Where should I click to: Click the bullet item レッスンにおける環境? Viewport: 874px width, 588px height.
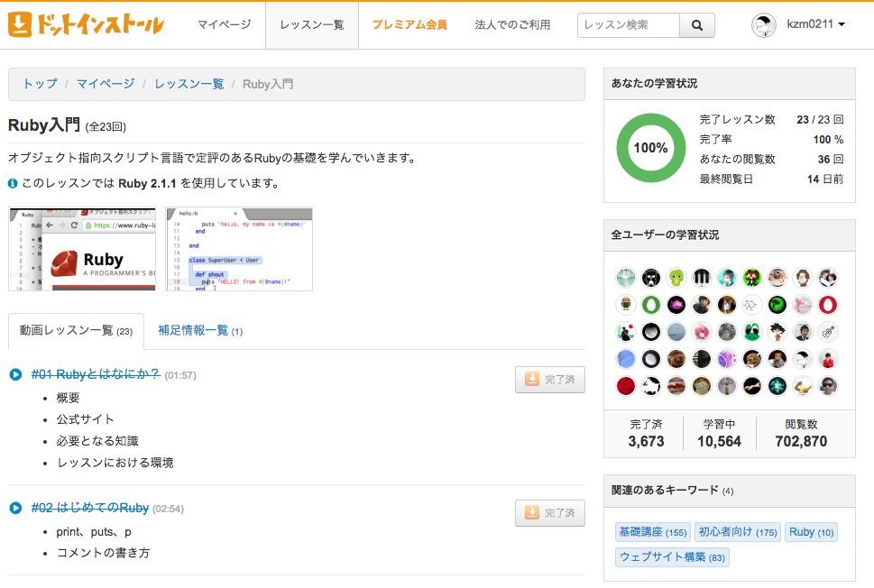[x=115, y=463]
